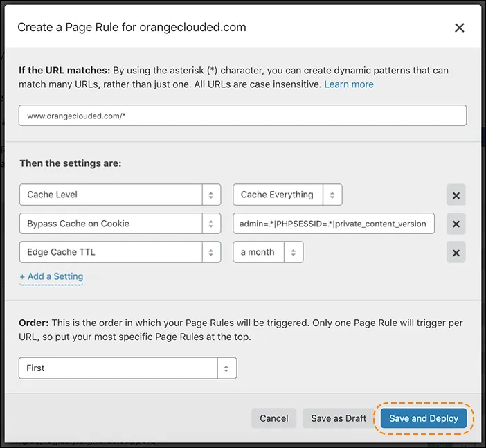This screenshot has height=448, width=486.
Task: Click the + Add a Setting link
Action: 51,276
